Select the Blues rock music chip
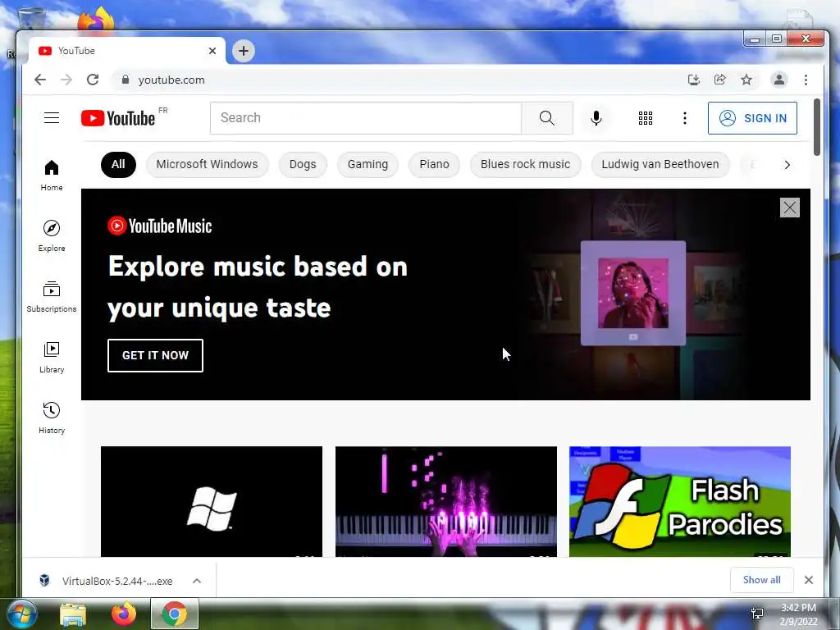This screenshot has width=840, height=630. [x=526, y=164]
